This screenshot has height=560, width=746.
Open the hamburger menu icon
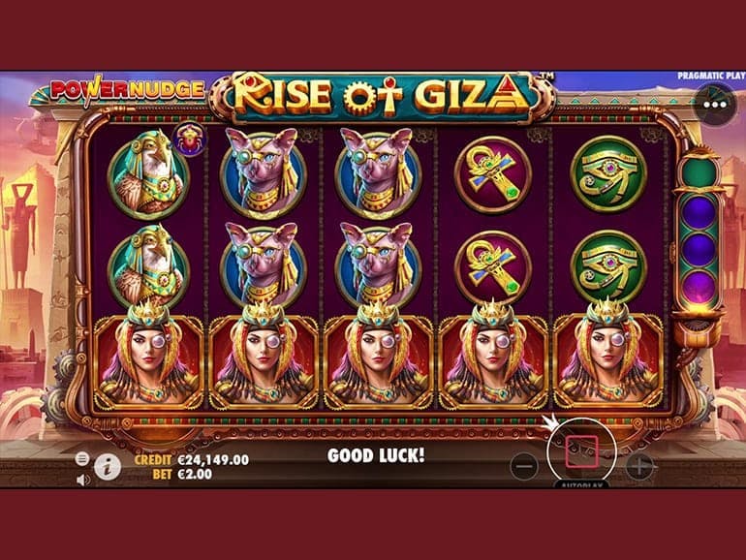pos(81,458)
